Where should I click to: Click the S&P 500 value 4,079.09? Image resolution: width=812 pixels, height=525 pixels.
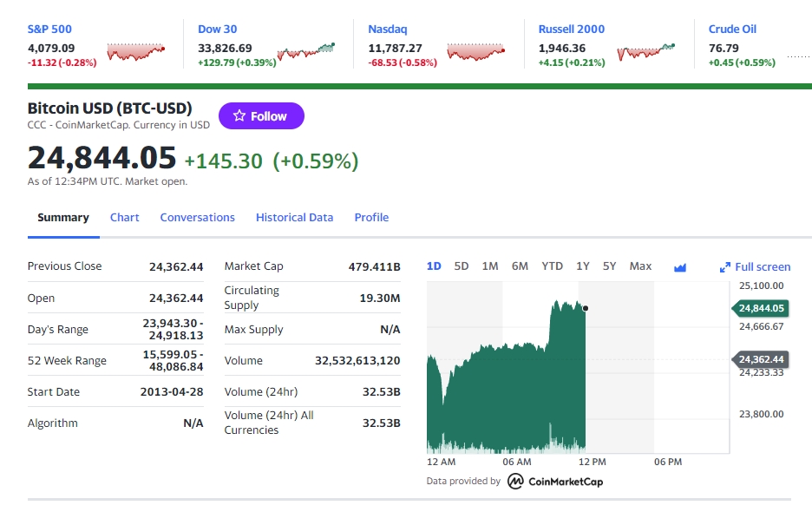(51, 48)
